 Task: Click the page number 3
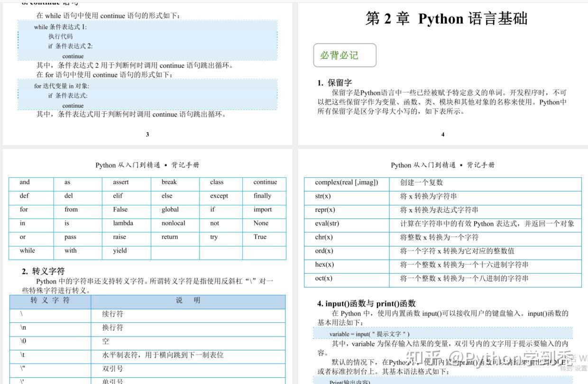click(x=147, y=134)
